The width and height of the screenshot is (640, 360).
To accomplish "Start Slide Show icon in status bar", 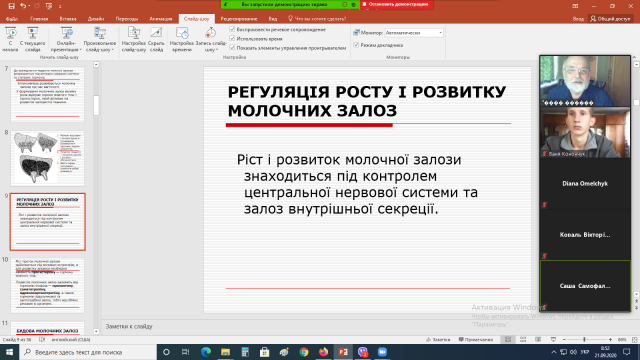I will 553,340.
